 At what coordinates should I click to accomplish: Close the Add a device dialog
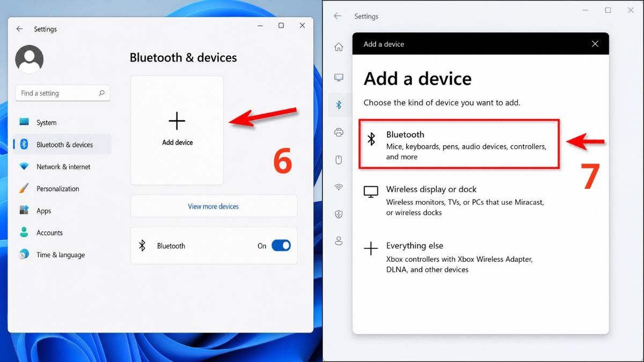coord(595,44)
